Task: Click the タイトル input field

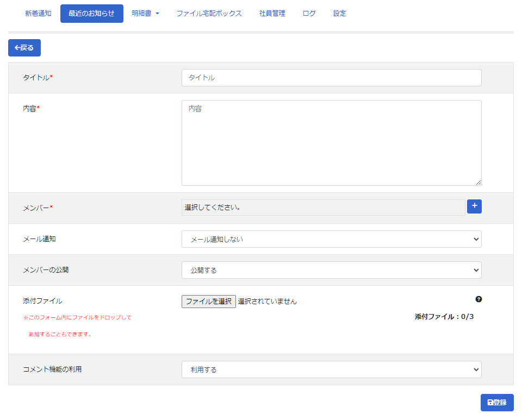Action: click(x=331, y=78)
